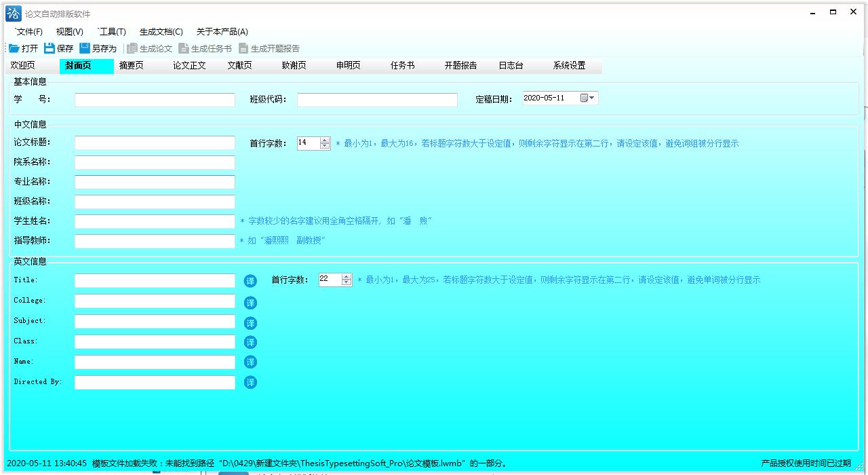Focus the English Name text box
The image size is (868, 475).
coord(155,362)
